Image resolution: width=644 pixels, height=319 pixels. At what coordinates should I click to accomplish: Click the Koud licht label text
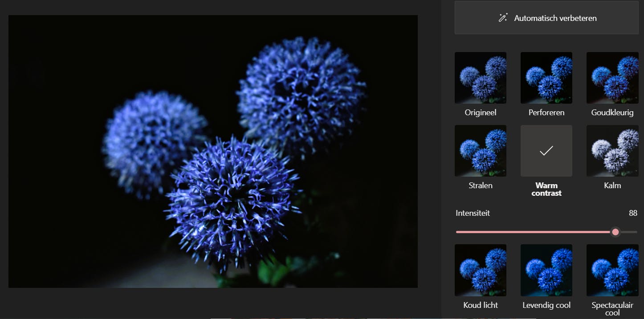point(481,305)
